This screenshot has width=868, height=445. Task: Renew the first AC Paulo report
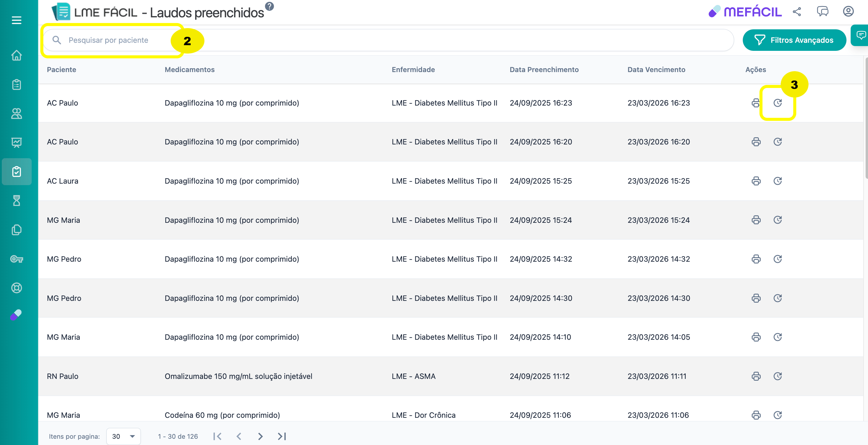pyautogui.click(x=777, y=103)
